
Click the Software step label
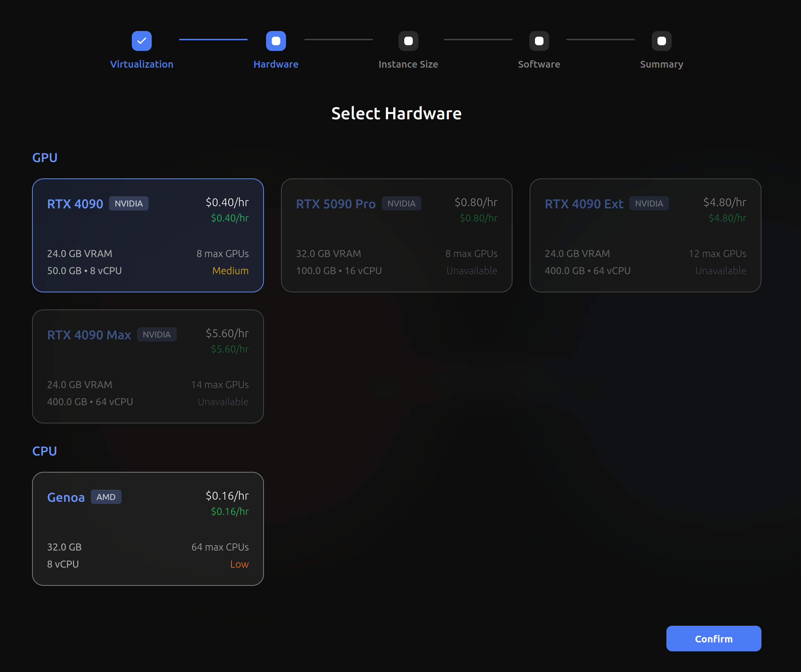click(x=539, y=64)
